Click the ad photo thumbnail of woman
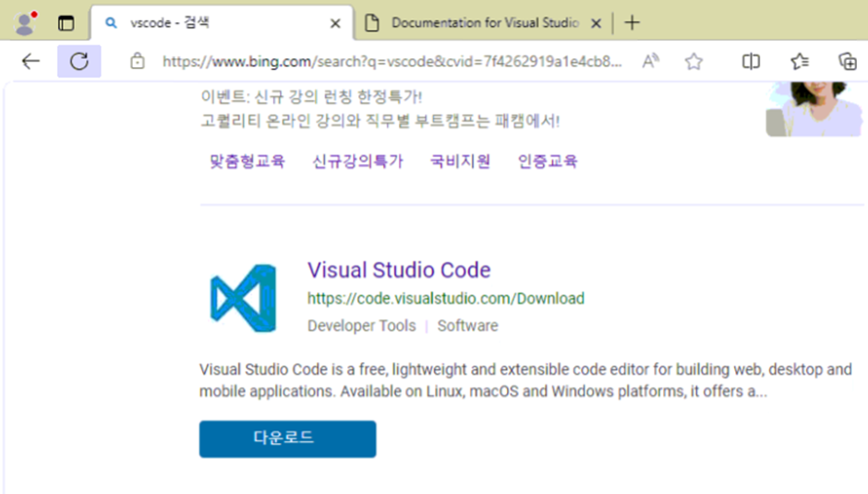868x494 pixels. point(814,109)
